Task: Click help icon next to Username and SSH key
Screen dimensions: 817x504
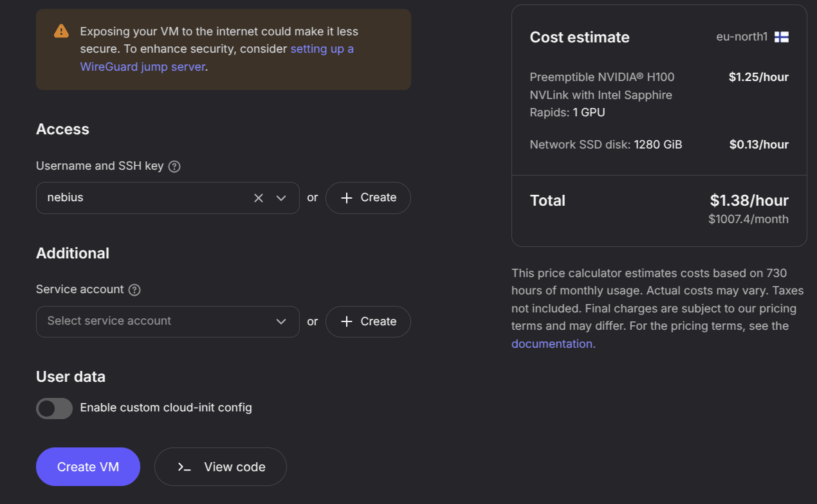Action: tap(174, 166)
